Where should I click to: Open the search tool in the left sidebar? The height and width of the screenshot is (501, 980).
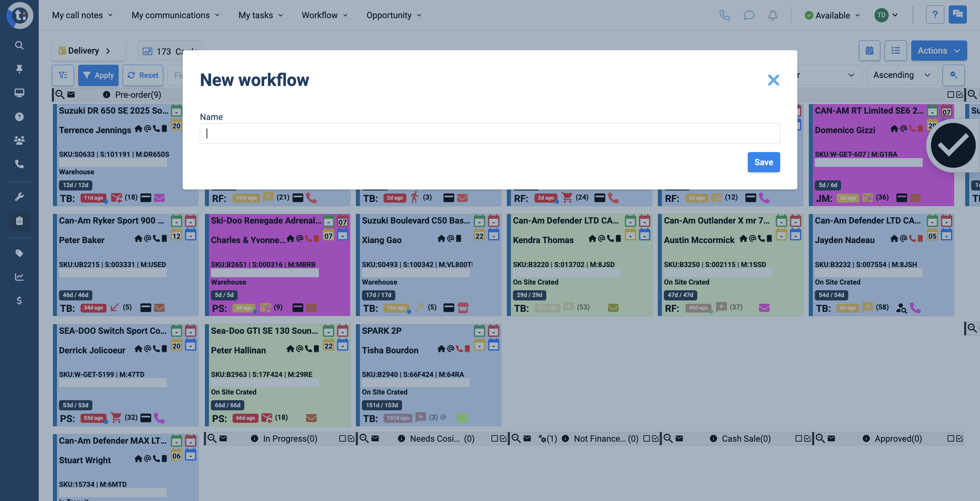tap(19, 45)
